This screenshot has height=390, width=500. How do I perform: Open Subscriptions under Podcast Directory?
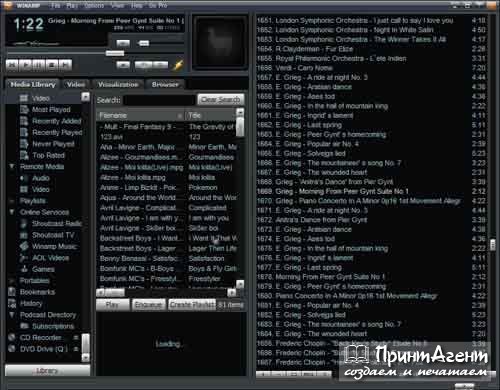(x=53, y=326)
